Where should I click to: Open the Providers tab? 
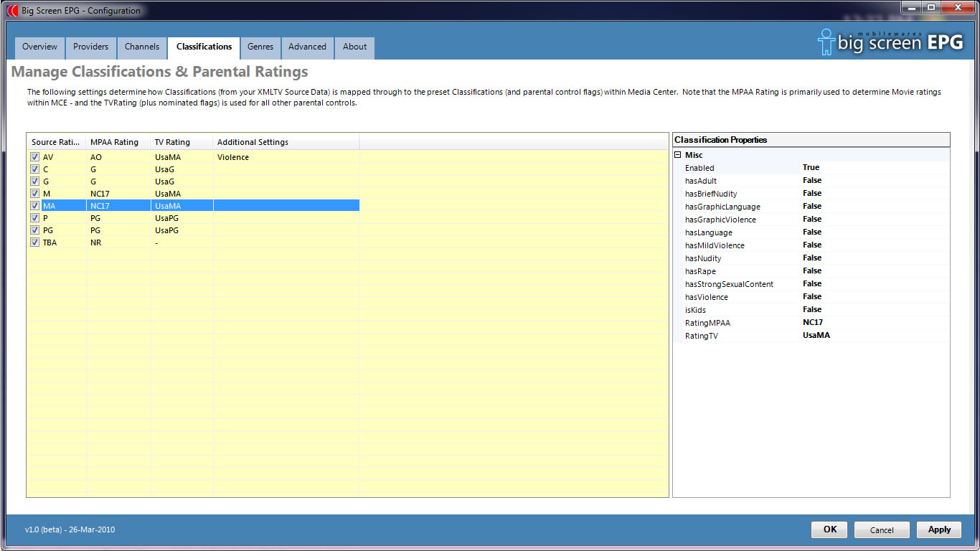tap(90, 47)
